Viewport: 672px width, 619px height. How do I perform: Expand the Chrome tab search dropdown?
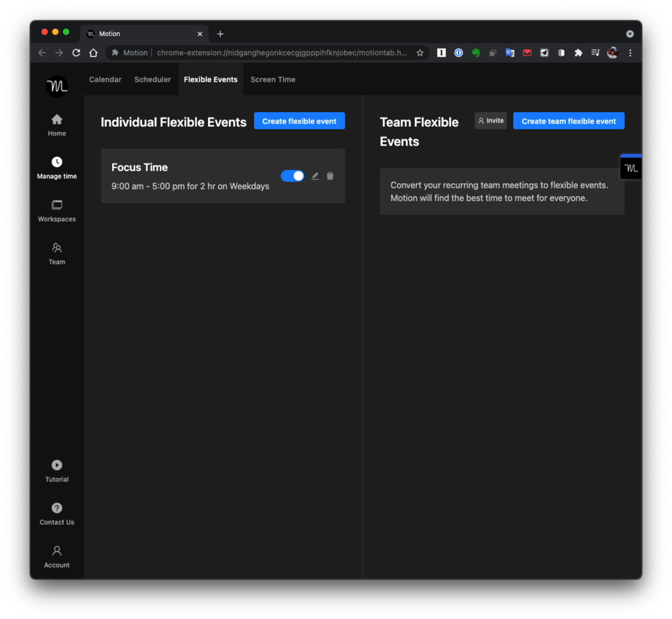630,33
